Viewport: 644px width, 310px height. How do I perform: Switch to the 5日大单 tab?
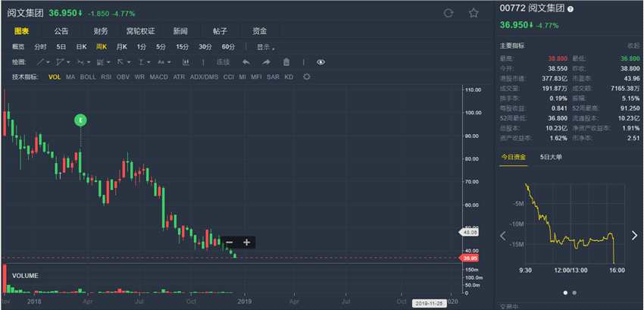pyautogui.click(x=551, y=157)
